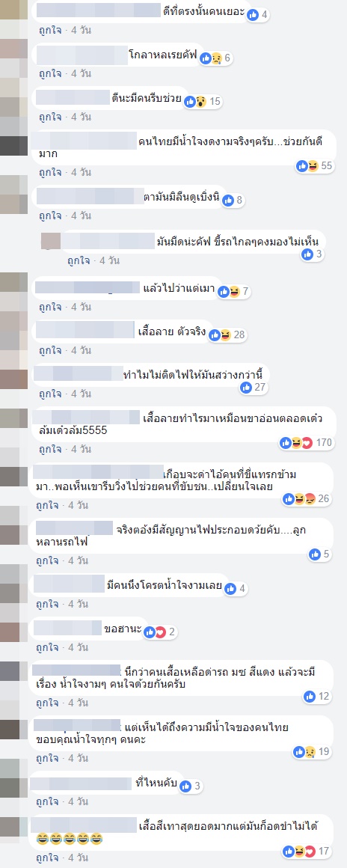Open blurred author name of ทำไมไม่ติดไฟ comment
Viewport: 347px width, 868px height.
pos(78,373)
